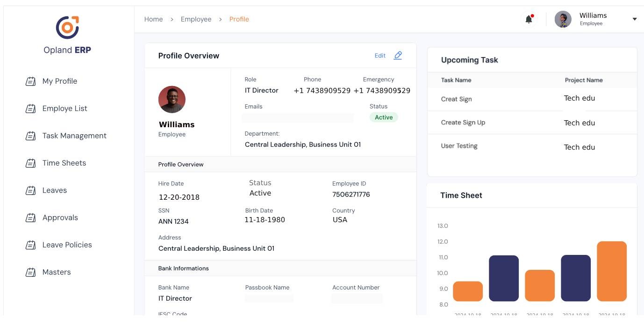Open the Williams account dropdown arrow
This screenshot has width=644, height=326.
(634, 19)
